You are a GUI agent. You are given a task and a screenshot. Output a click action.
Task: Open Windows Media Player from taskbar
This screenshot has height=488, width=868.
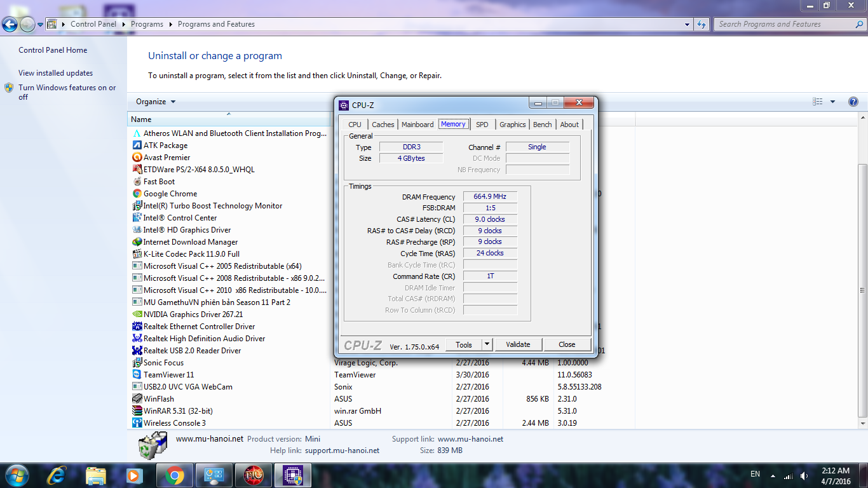pyautogui.click(x=133, y=475)
